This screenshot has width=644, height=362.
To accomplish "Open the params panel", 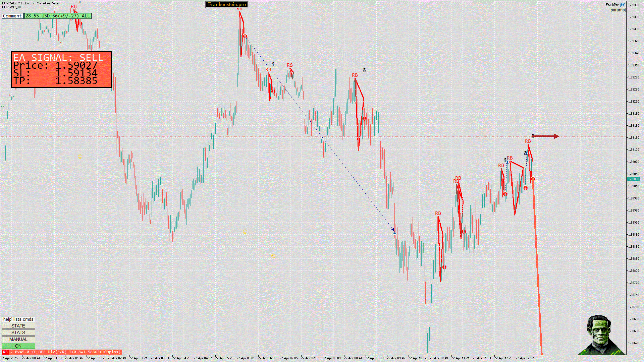I will pos(617,10).
